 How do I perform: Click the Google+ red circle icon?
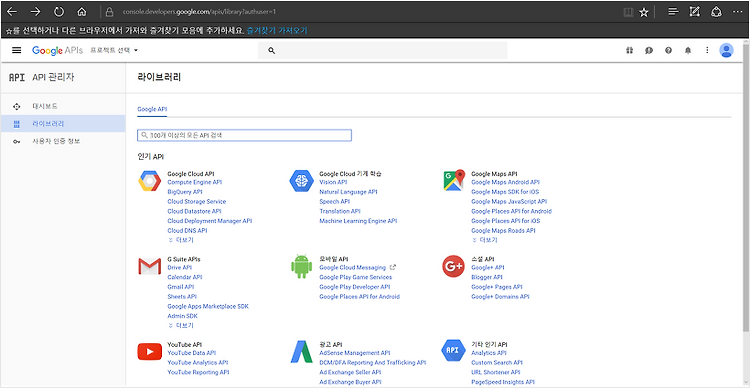click(453, 266)
